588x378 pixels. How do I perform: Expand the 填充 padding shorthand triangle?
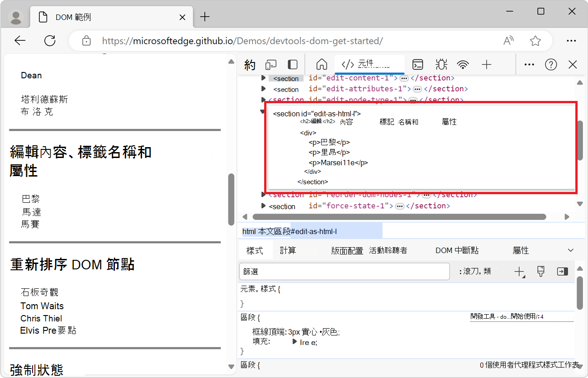295,341
